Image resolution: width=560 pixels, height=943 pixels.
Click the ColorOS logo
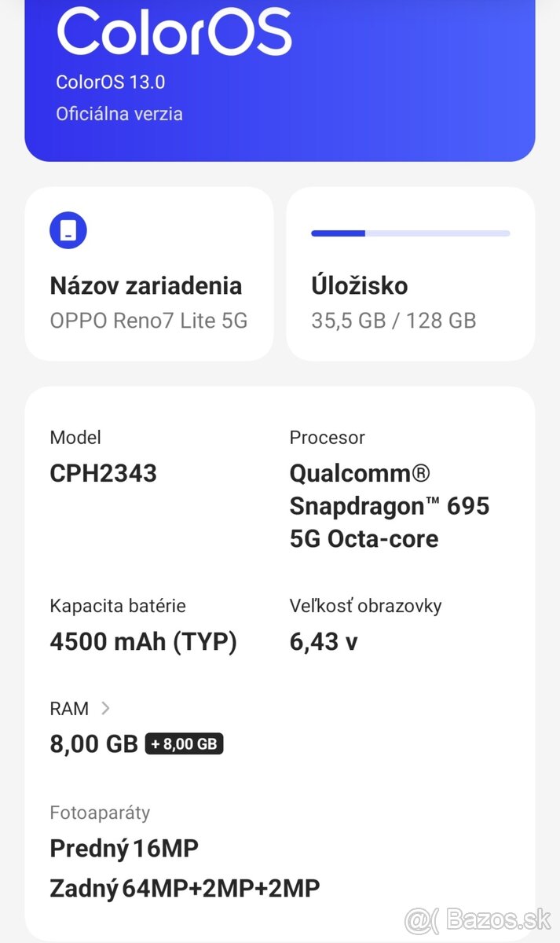pos(174,31)
